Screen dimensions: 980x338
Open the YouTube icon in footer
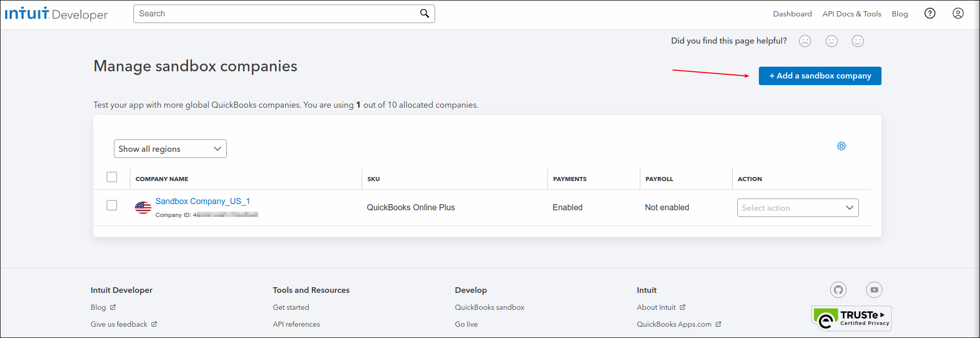coord(874,290)
